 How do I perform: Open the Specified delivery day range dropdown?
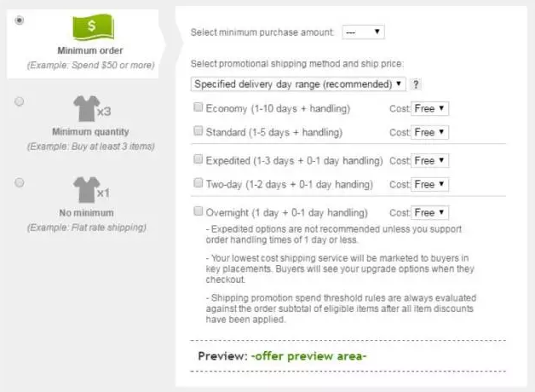298,84
